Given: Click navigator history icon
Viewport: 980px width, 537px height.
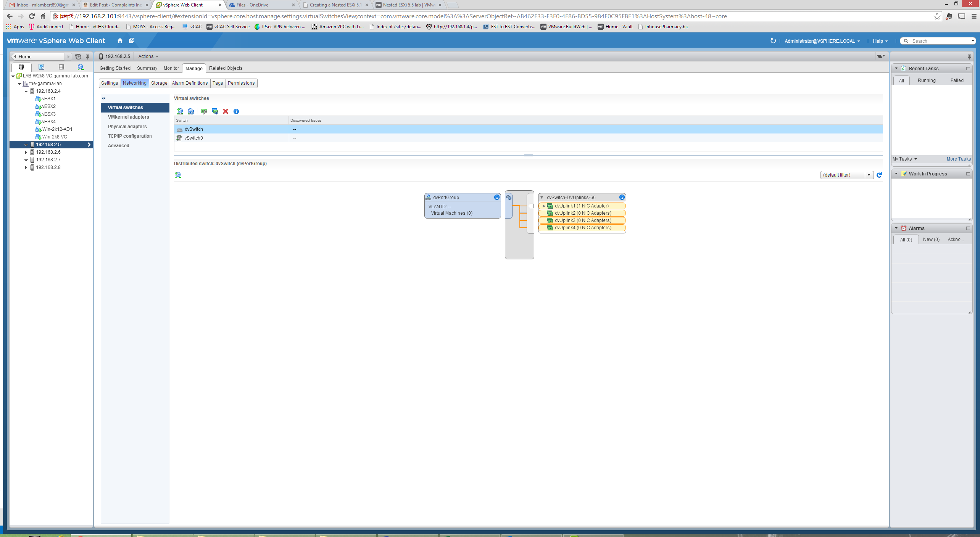Looking at the screenshot, I should point(78,56).
